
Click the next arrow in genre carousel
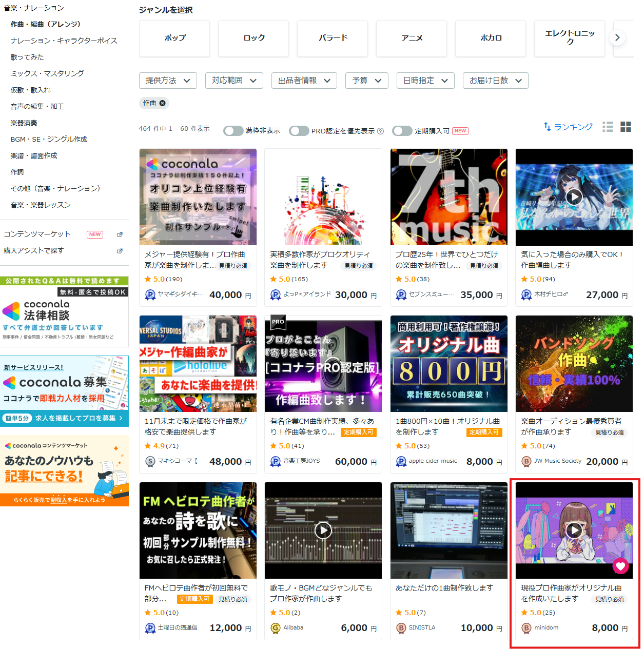(617, 37)
